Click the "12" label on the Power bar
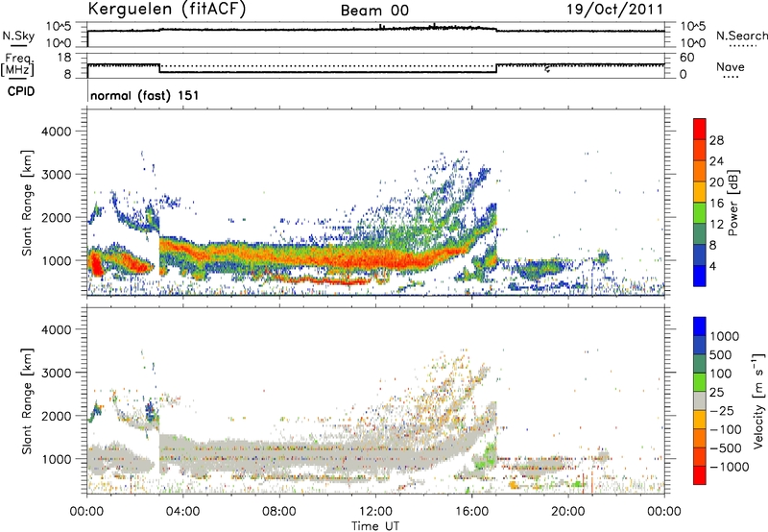Viewport: 768px width, 532px height. (x=716, y=225)
